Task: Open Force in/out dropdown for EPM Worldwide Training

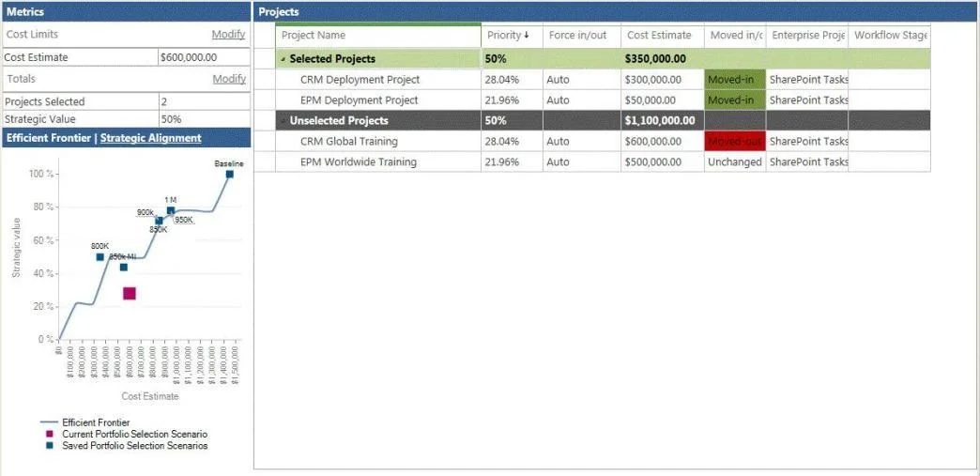Action: [x=582, y=162]
